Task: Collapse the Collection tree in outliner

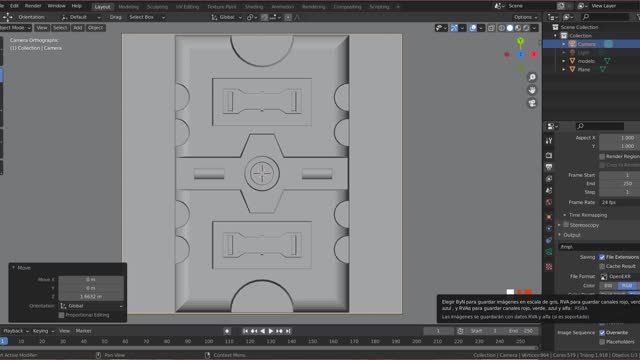Action: tap(555, 36)
